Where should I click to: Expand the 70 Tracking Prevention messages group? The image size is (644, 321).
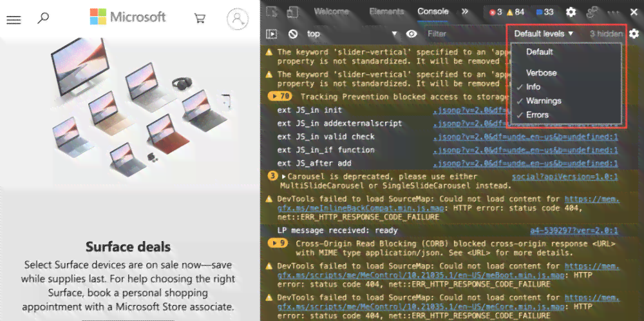coord(279,97)
